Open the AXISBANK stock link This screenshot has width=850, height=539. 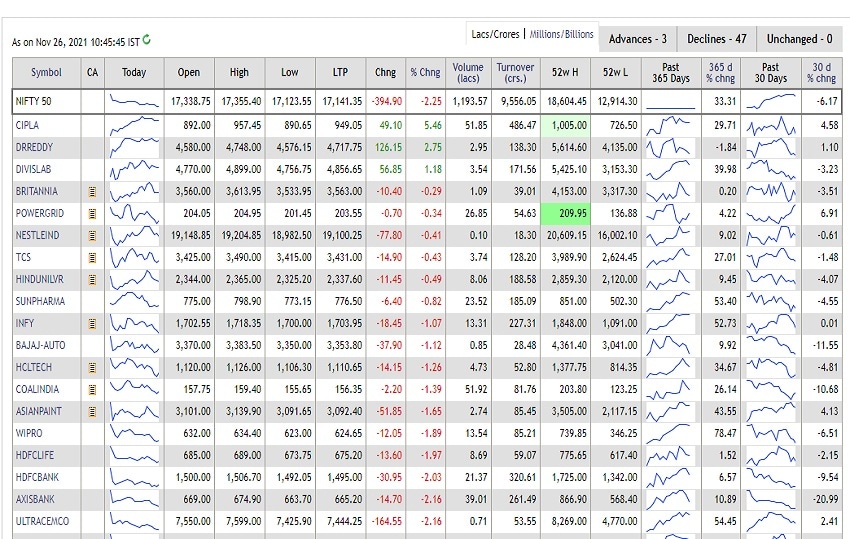(35, 499)
